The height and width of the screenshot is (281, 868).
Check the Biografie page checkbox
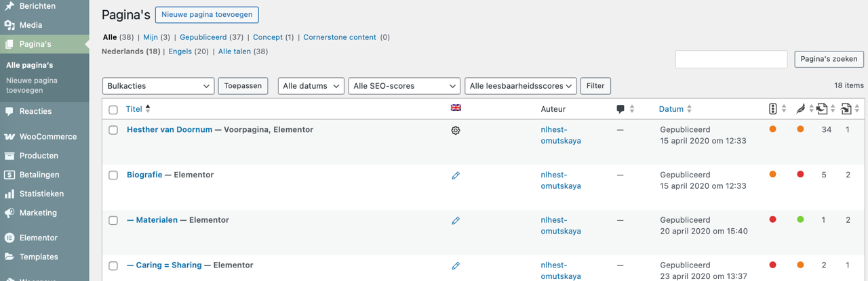(113, 175)
